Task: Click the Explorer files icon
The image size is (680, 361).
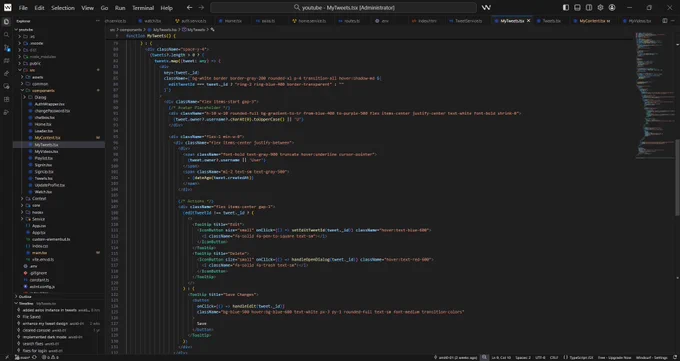Action: click(6, 22)
